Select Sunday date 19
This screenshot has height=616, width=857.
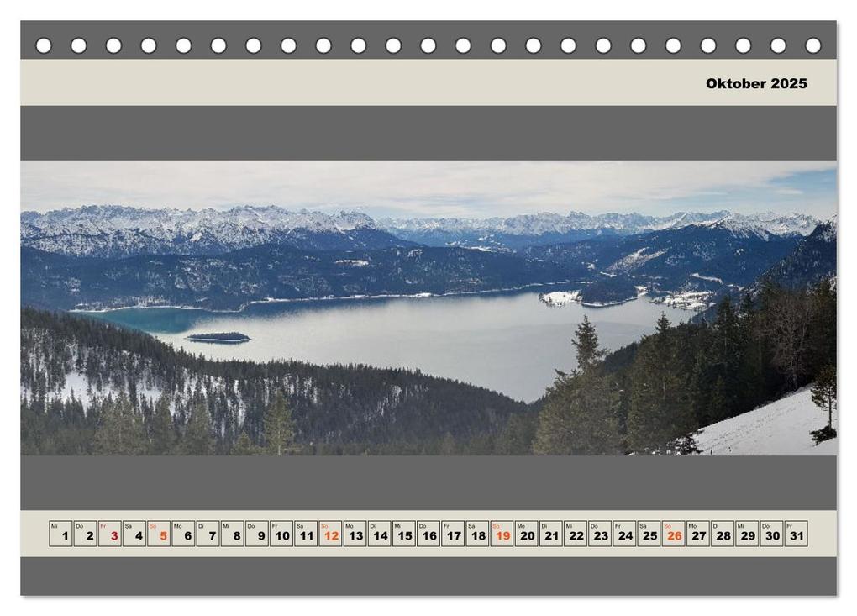pos(502,534)
